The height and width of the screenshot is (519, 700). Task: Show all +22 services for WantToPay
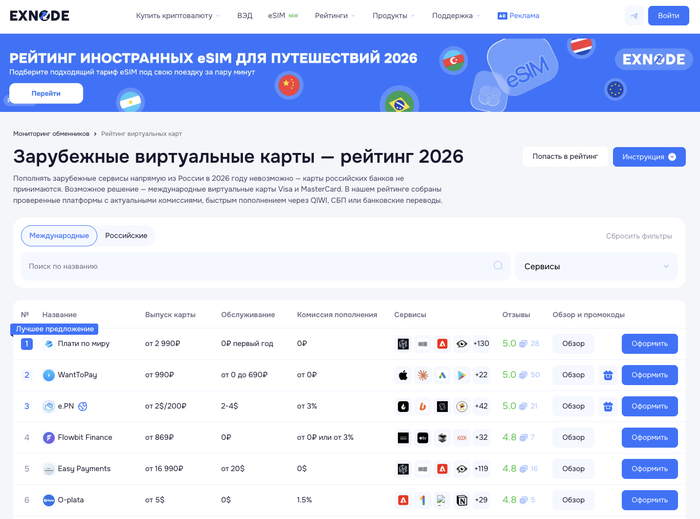tap(481, 375)
